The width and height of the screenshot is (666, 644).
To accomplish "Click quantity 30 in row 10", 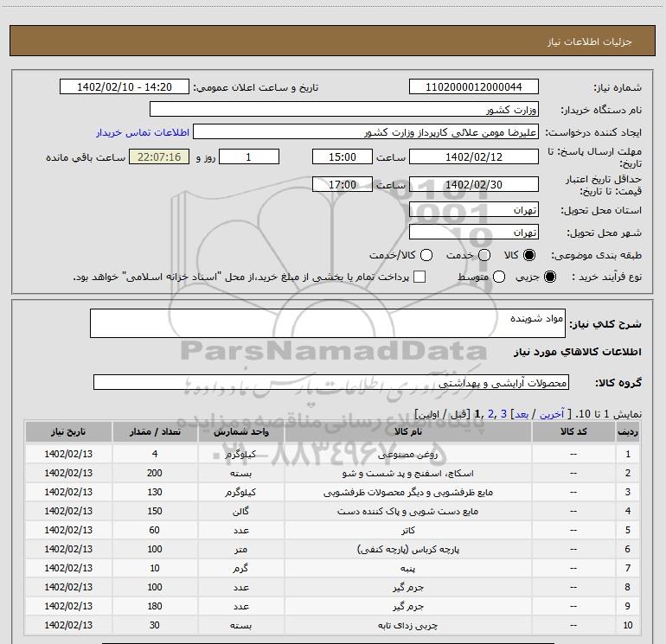I will pos(155,625).
